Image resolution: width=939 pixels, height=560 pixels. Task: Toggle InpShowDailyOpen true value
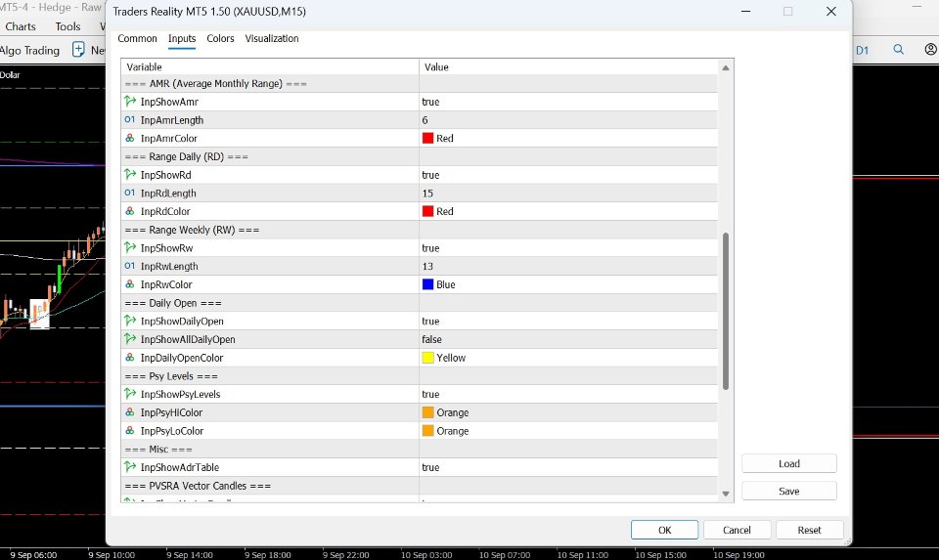click(x=568, y=321)
